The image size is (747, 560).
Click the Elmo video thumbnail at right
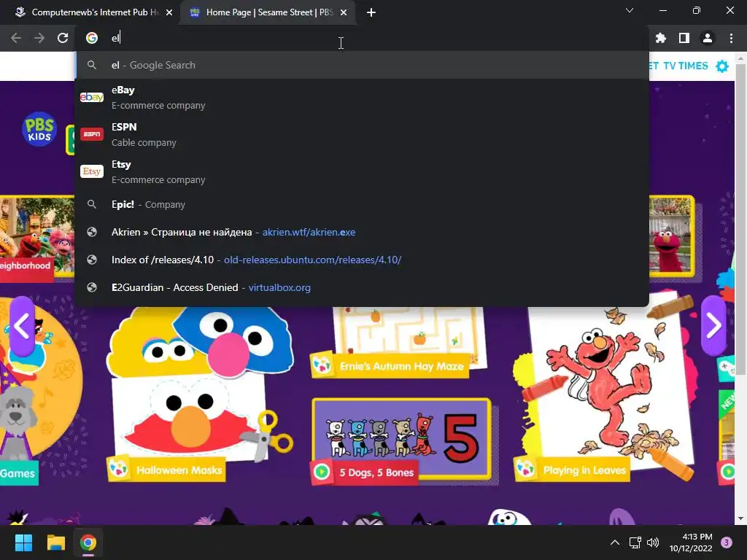click(672, 236)
